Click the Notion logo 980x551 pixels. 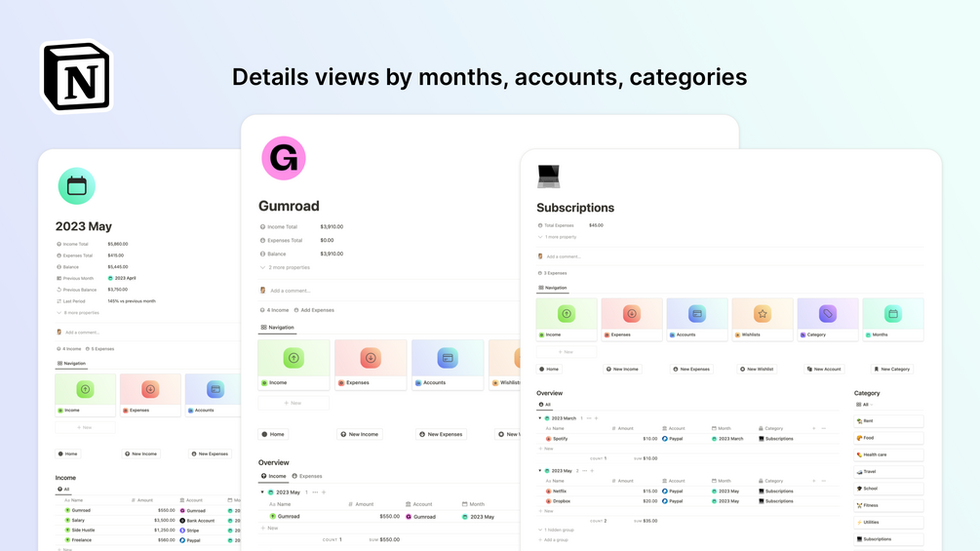[77, 77]
